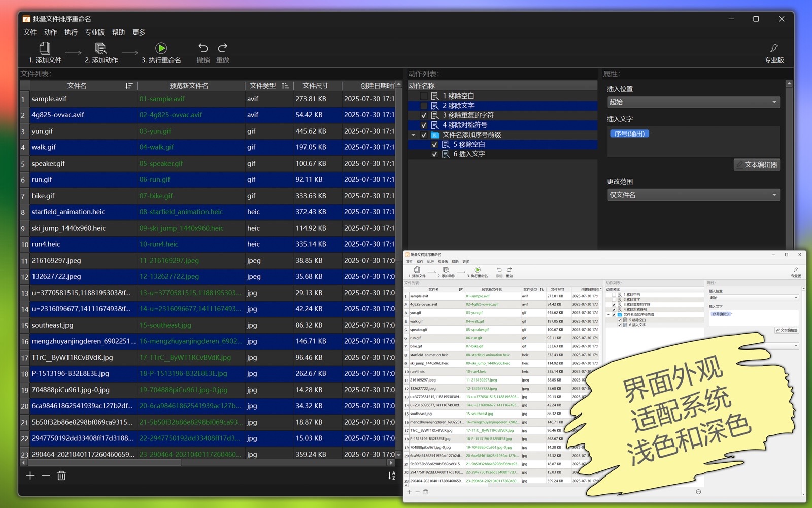Screen dimensions: 812x508
Task: Open the 文件 menu
Action: click(x=30, y=32)
